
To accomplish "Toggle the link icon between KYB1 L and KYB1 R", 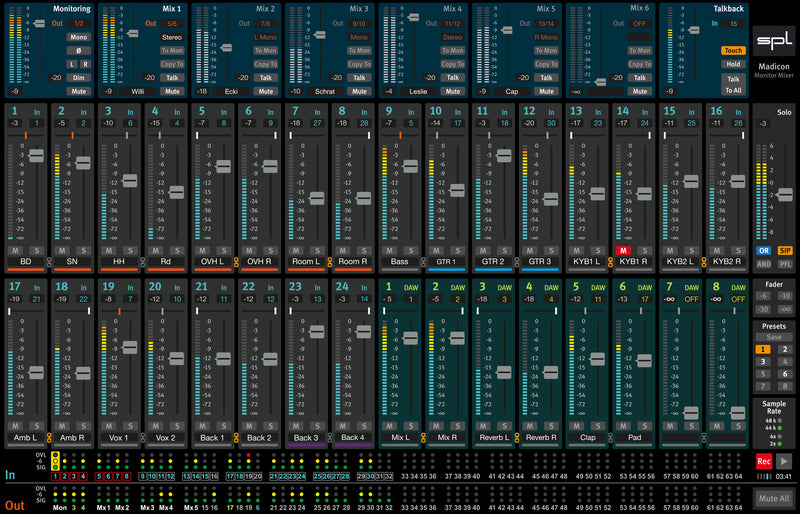I will click(x=610, y=262).
